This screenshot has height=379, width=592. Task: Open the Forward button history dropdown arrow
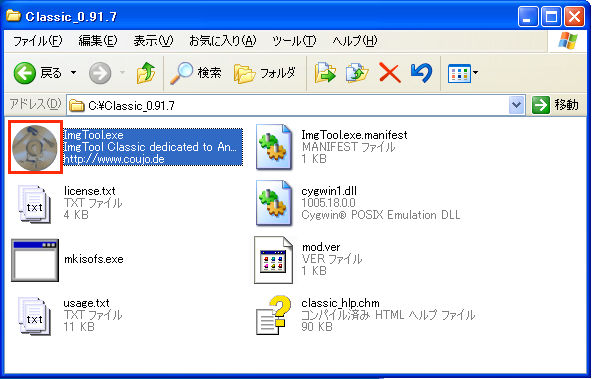[122, 72]
